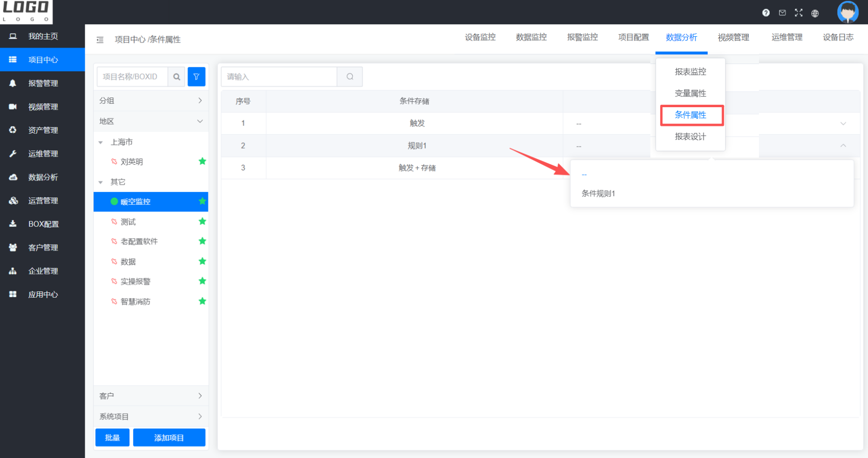This screenshot has width=868, height=458.
Task: Open the dropdown arrow in row 1
Action: coord(843,124)
